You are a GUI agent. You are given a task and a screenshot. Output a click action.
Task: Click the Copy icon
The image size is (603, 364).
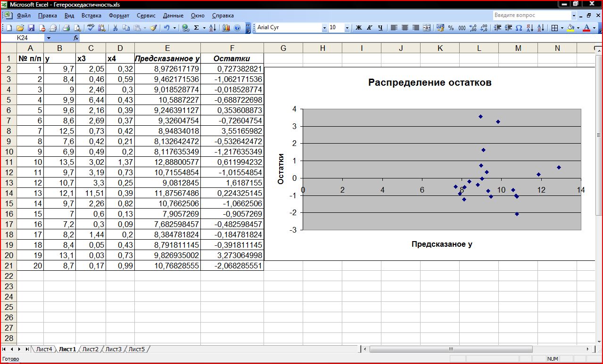pyautogui.click(x=126, y=28)
